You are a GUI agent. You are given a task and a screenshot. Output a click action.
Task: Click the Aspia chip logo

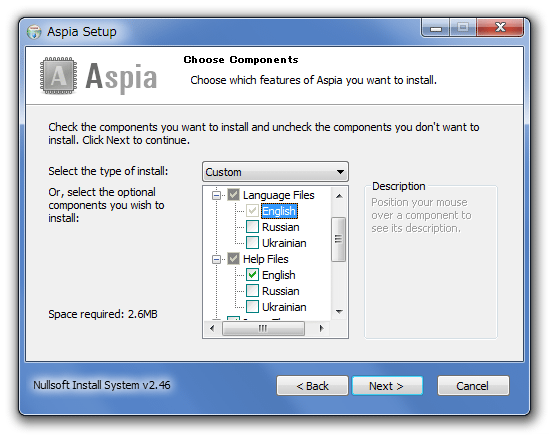coord(58,76)
